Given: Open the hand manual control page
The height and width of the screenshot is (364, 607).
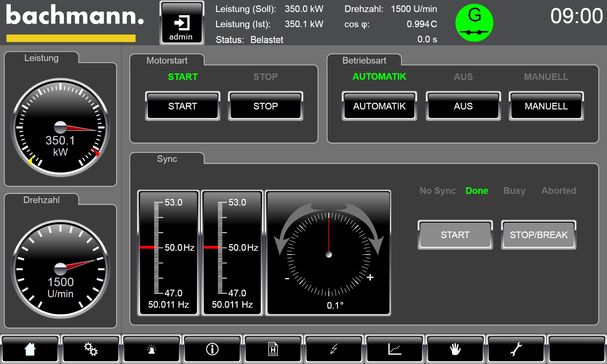Looking at the screenshot, I should point(455,349).
